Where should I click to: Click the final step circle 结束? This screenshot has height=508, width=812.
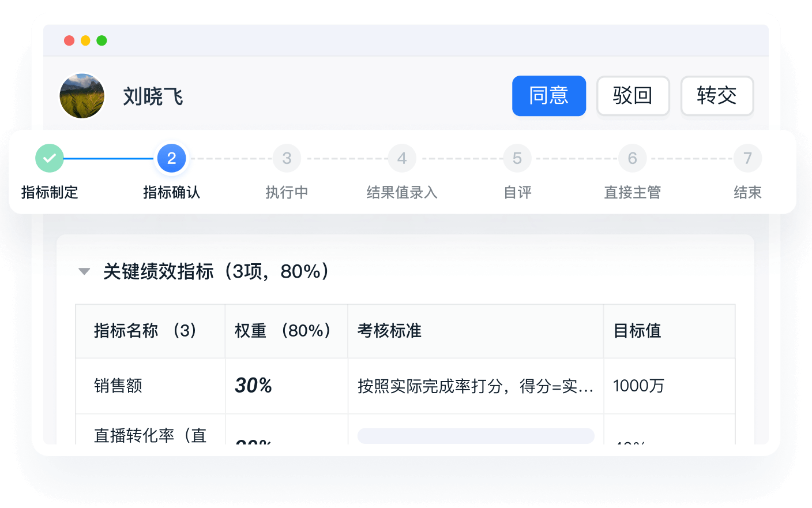[747, 158]
